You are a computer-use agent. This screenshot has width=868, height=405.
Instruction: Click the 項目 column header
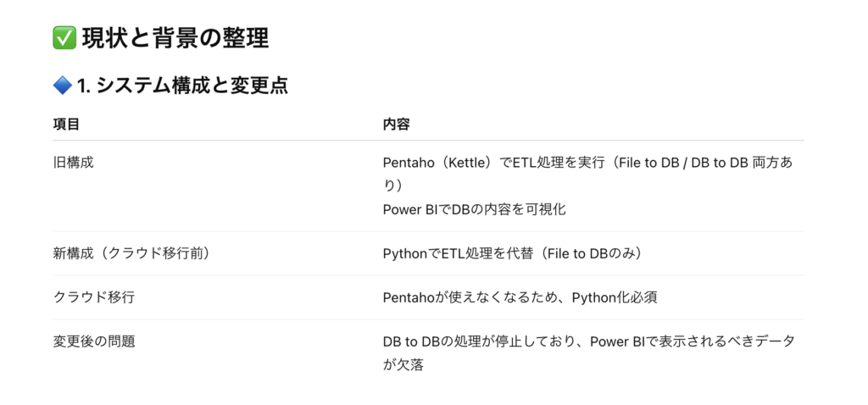(x=66, y=124)
